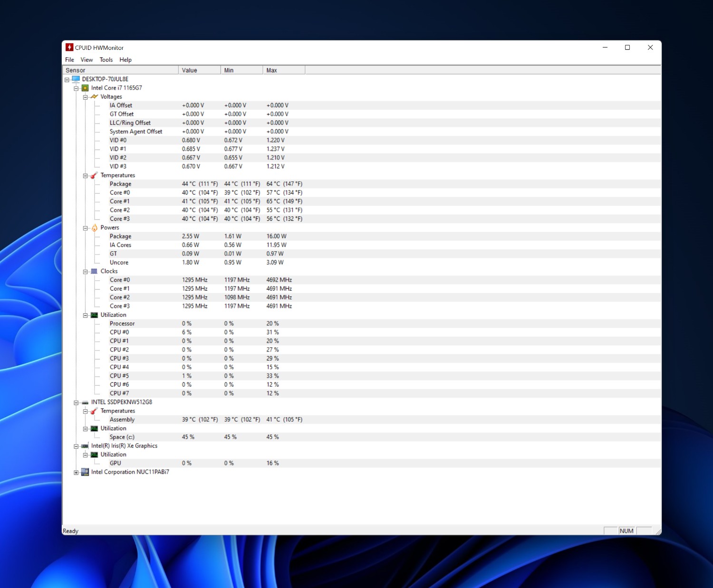This screenshot has width=713, height=588.
Task: Click the Iris Xe Graphics card icon
Action: 85,446
